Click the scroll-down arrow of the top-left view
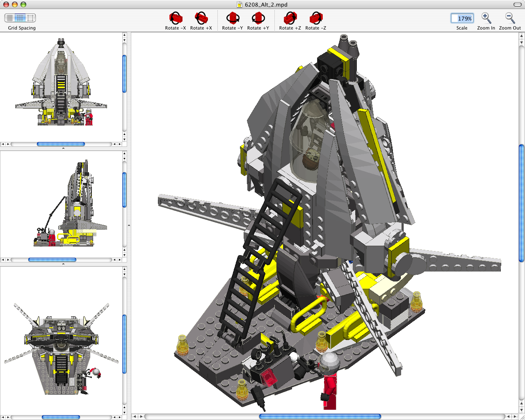 point(124,139)
